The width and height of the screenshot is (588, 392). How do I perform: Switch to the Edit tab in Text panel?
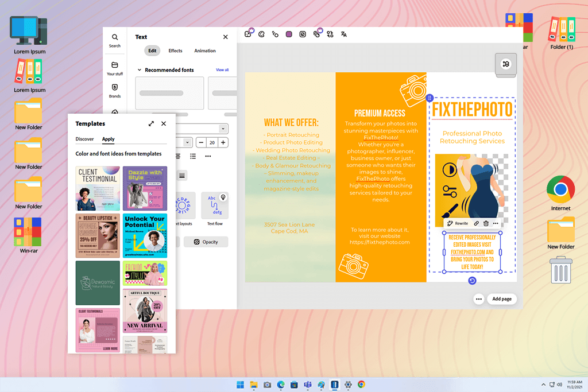(x=152, y=51)
